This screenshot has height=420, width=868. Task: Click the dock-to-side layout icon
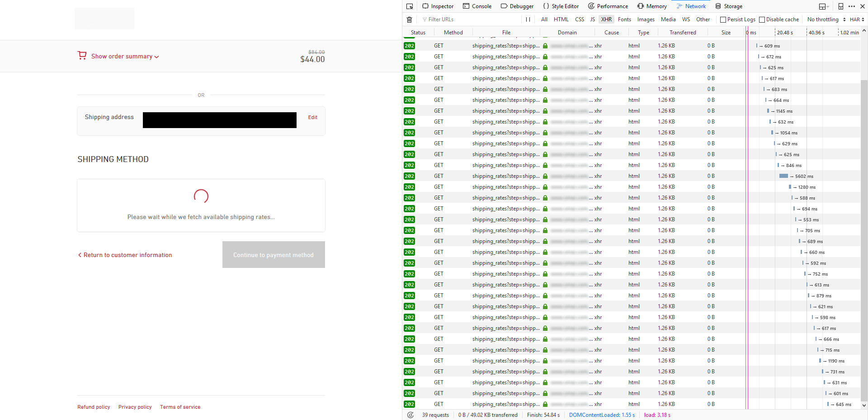821,6
